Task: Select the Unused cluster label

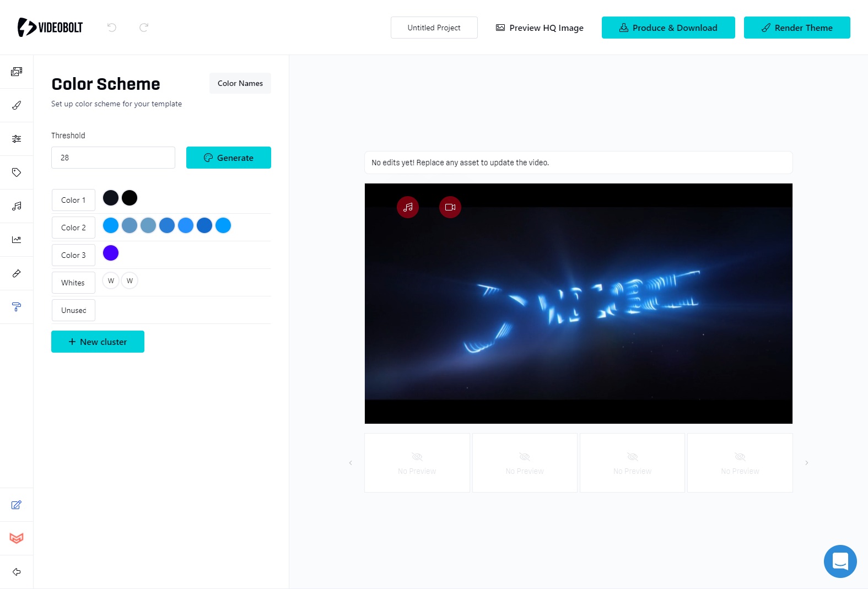Action: pyautogui.click(x=73, y=310)
